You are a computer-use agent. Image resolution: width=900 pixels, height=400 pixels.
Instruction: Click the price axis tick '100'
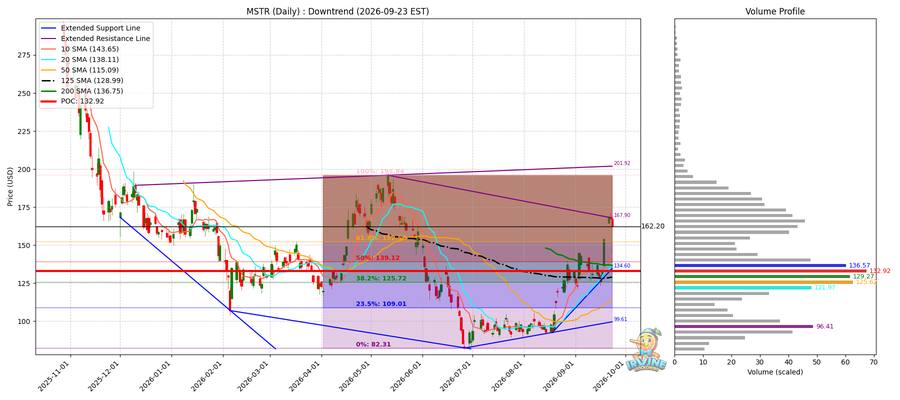(26, 321)
